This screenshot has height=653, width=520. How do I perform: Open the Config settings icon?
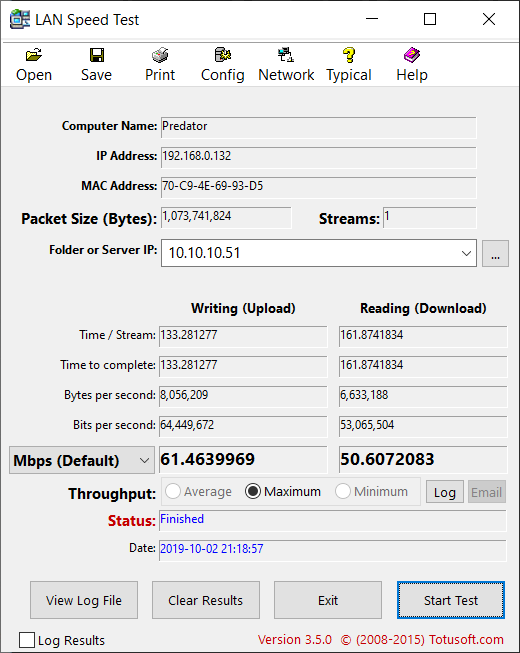(223, 55)
